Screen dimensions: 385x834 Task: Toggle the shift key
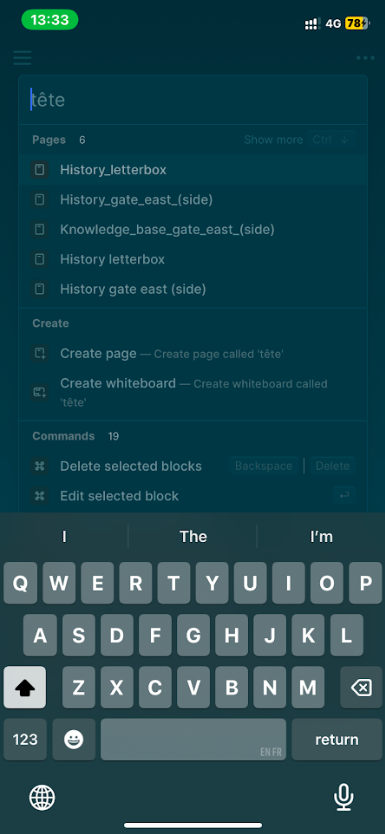point(24,688)
